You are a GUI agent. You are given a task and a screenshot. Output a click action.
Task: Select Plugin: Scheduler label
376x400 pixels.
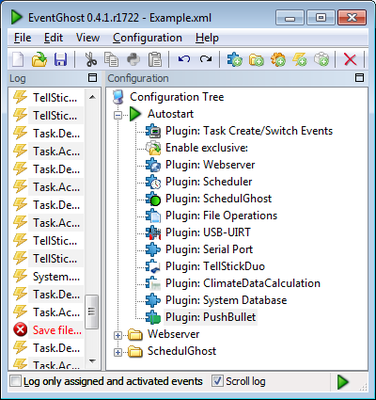[x=209, y=182]
